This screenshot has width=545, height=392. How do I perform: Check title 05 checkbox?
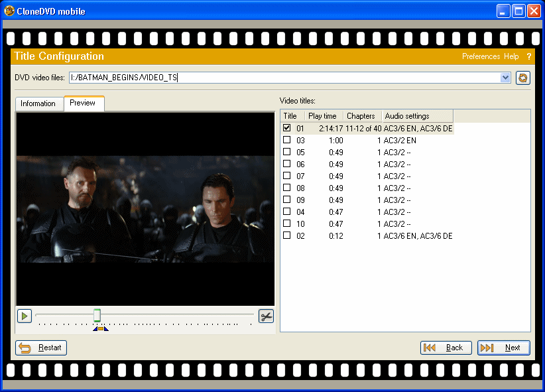coord(286,152)
